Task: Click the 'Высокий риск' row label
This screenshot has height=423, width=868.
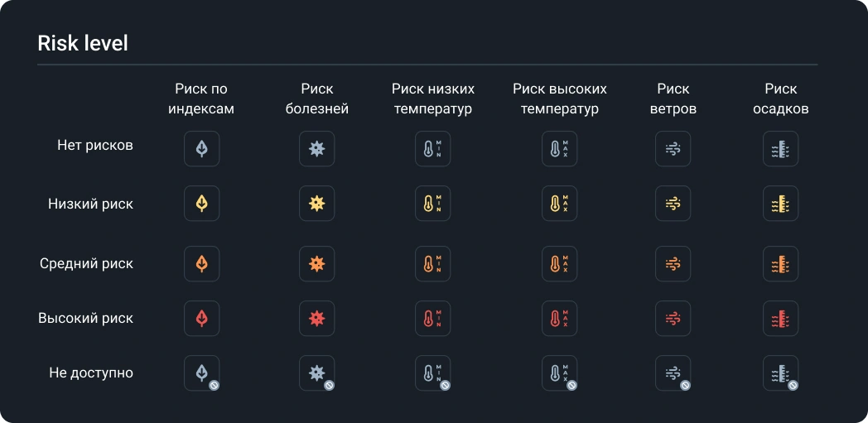Action: point(85,319)
